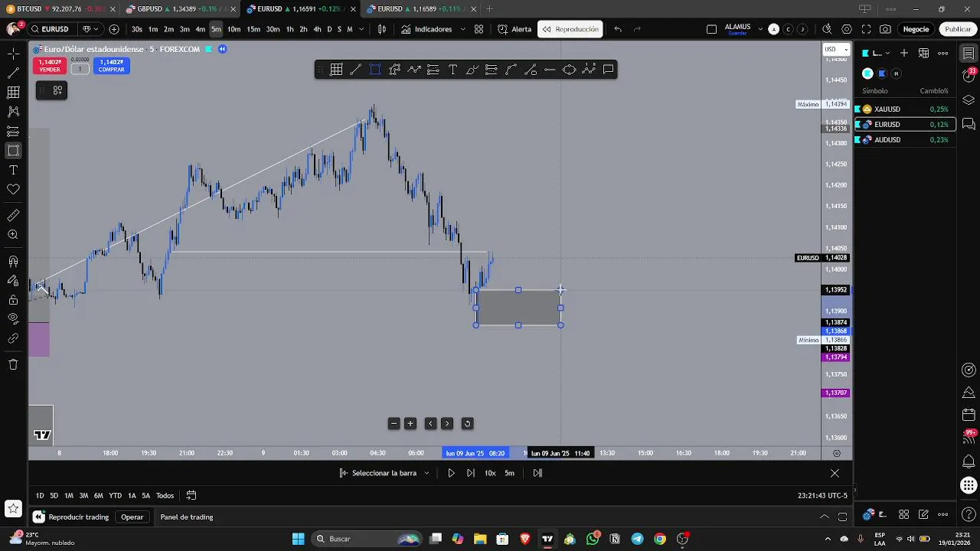Open the quick search icon in top toolbar
Viewport: 980px width, 551px height.
coord(827,29)
